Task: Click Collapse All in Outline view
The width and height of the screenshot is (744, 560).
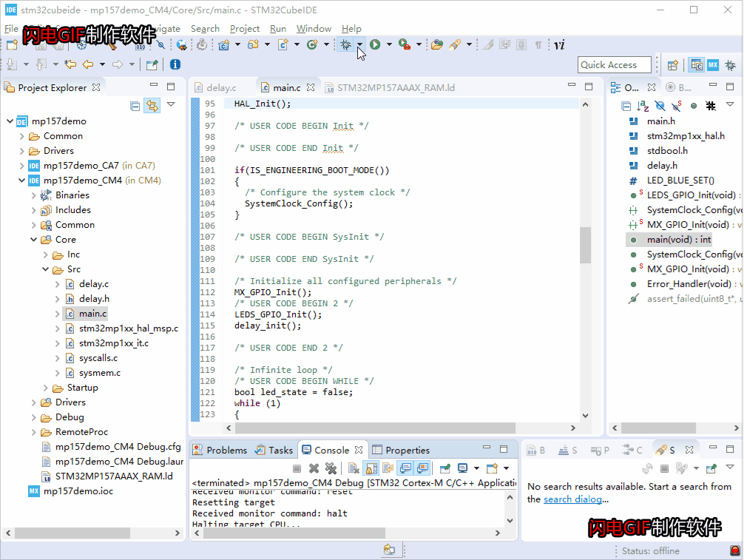Action: coord(626,106)
